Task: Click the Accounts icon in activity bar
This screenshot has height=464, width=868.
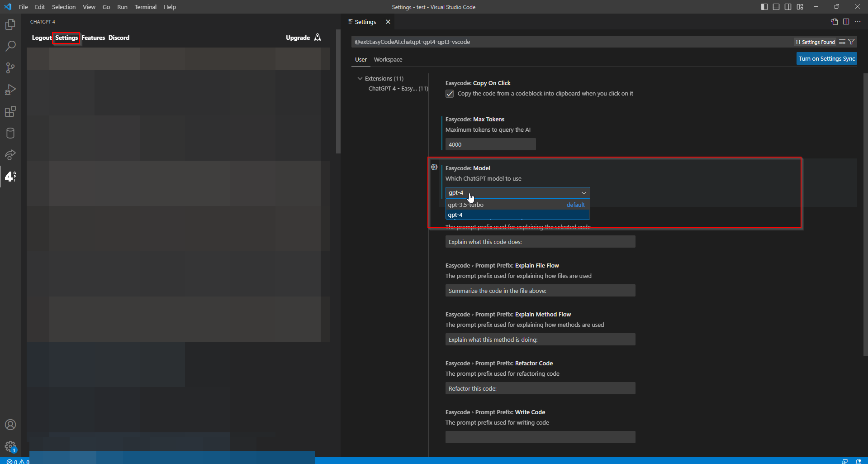Action: point(10,425)
